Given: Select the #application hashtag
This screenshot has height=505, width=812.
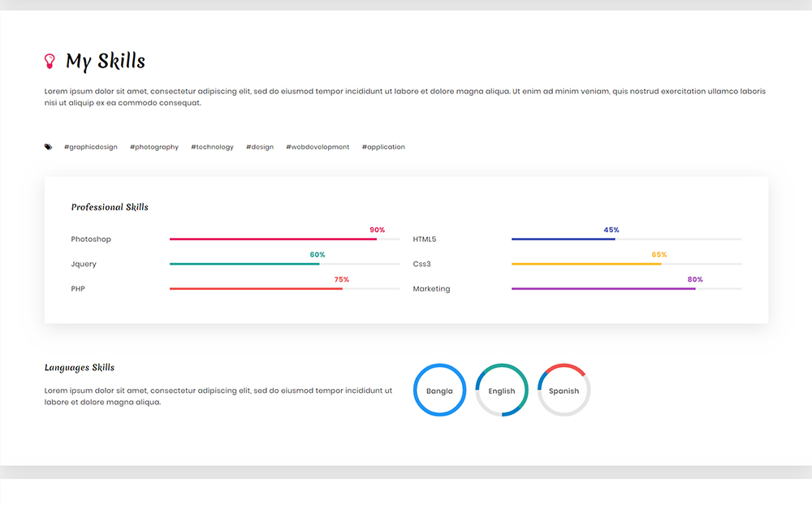Looking at the screenshot, I should coord(383,147).
